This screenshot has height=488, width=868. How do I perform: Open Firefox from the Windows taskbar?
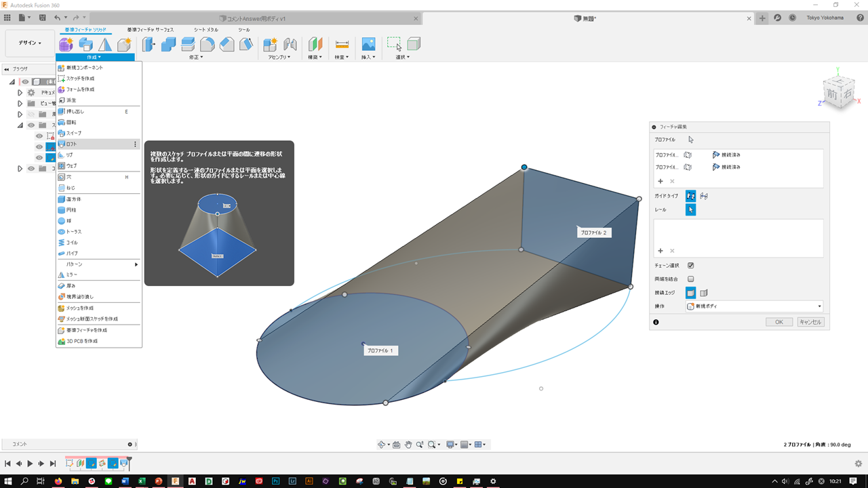pyautogui.click(x=58, y=481)
